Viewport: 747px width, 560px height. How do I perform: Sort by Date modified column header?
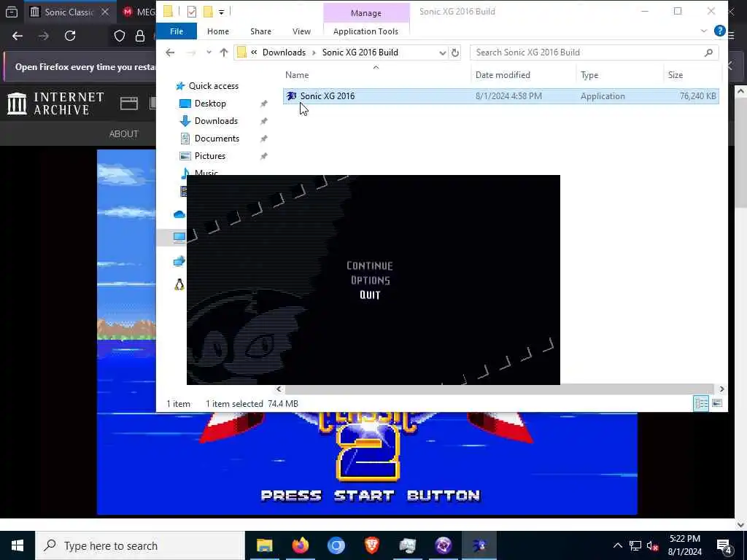pos(503,75)
